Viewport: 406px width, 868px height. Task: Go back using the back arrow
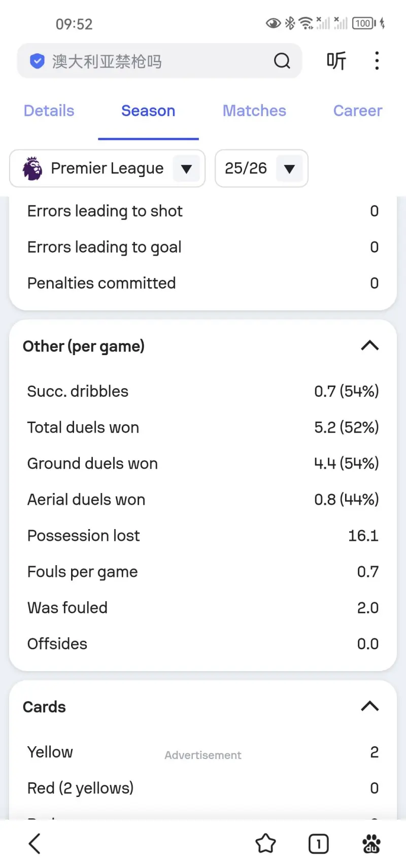point(35,844)
